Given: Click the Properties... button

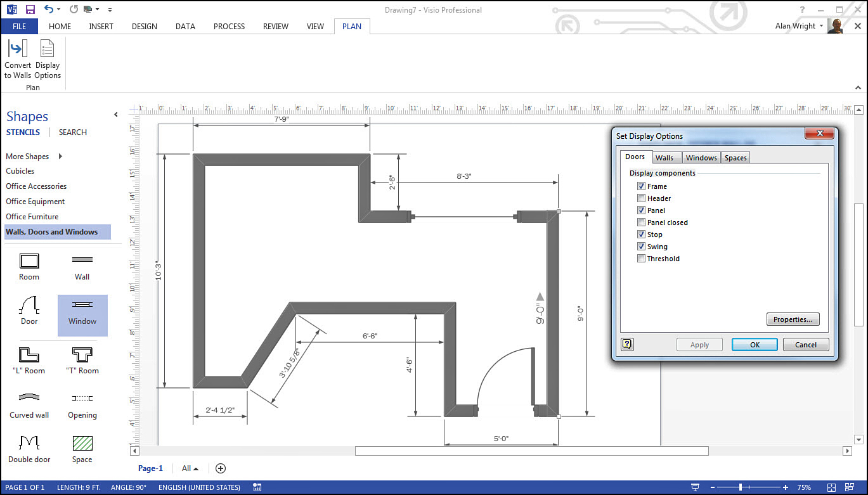Looking at the screenshot, I should [793, 319].
